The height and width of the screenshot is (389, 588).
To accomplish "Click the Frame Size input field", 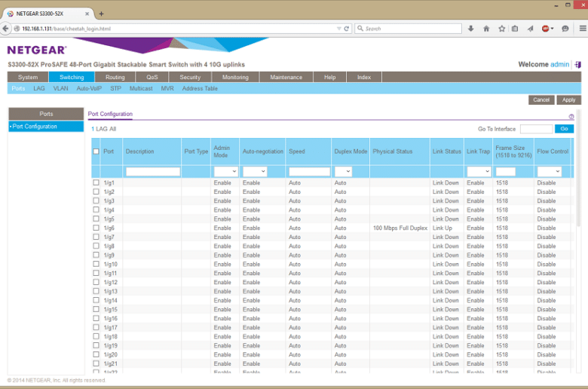I will coord(506,171).
